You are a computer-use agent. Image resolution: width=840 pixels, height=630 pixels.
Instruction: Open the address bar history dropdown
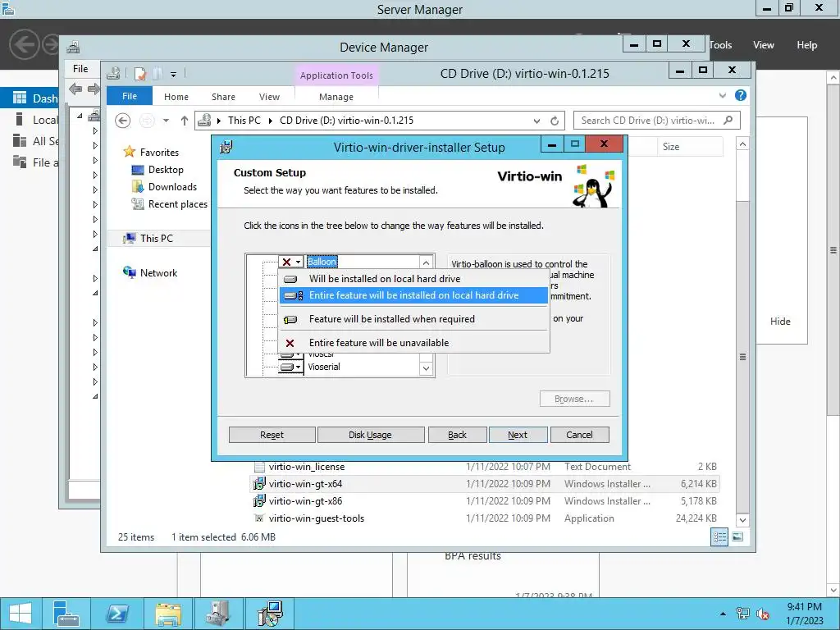point(536,121)
